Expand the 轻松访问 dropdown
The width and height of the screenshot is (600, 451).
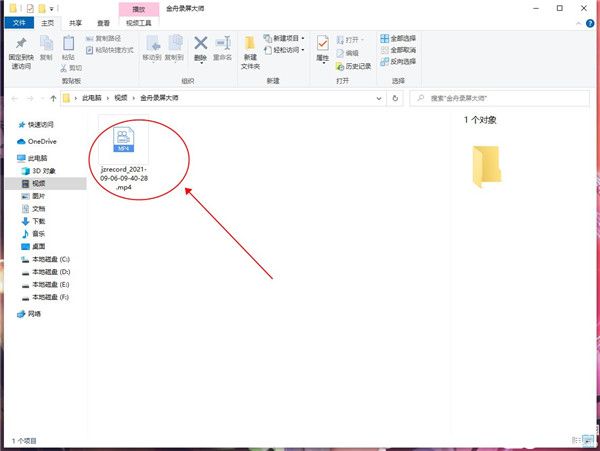pyautogui.click(x=285, y=48)
